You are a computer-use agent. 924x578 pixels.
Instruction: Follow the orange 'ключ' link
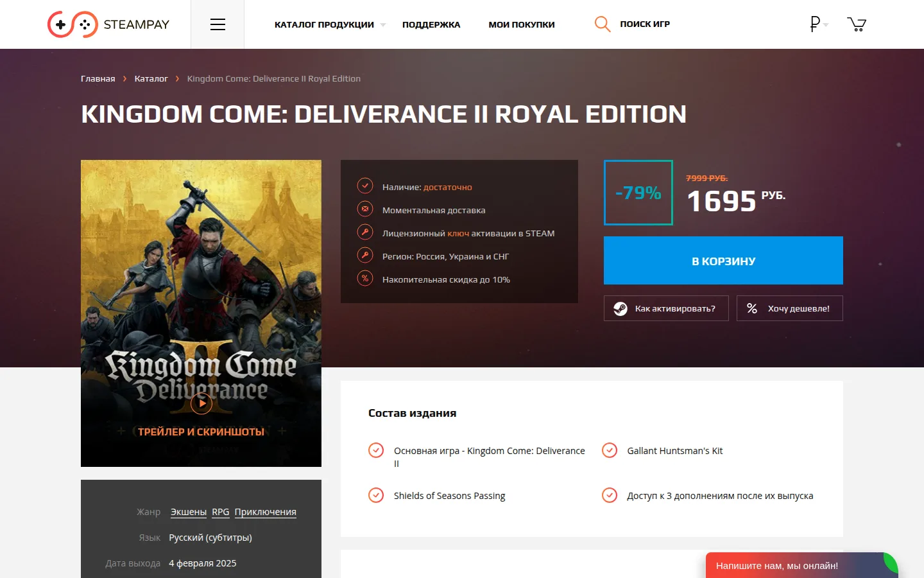pos(458,233)
